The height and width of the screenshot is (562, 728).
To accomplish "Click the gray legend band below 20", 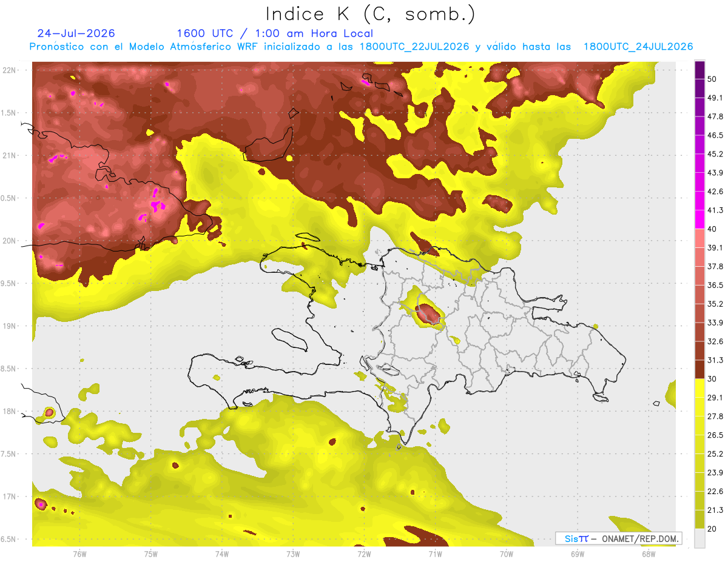I will 699,538.
